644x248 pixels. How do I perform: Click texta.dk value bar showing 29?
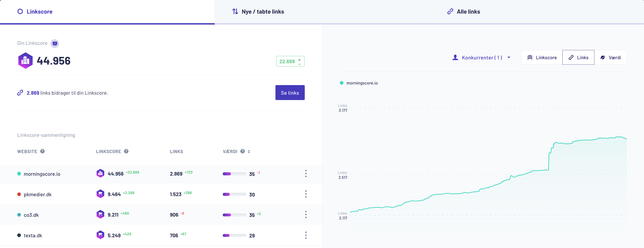[234, 235]
